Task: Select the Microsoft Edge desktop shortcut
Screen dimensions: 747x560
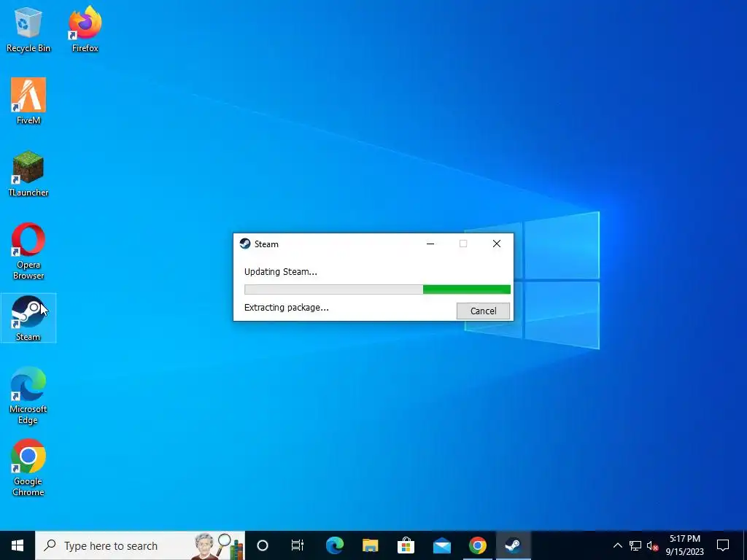Action: tap(28, 396)
